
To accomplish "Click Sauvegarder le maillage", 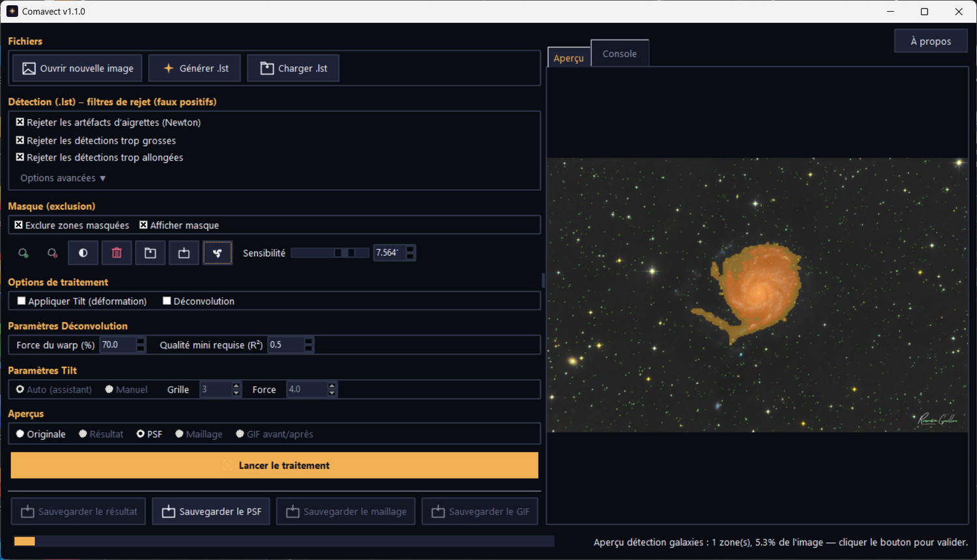I will pyautogui.click(x=346, y=512).
